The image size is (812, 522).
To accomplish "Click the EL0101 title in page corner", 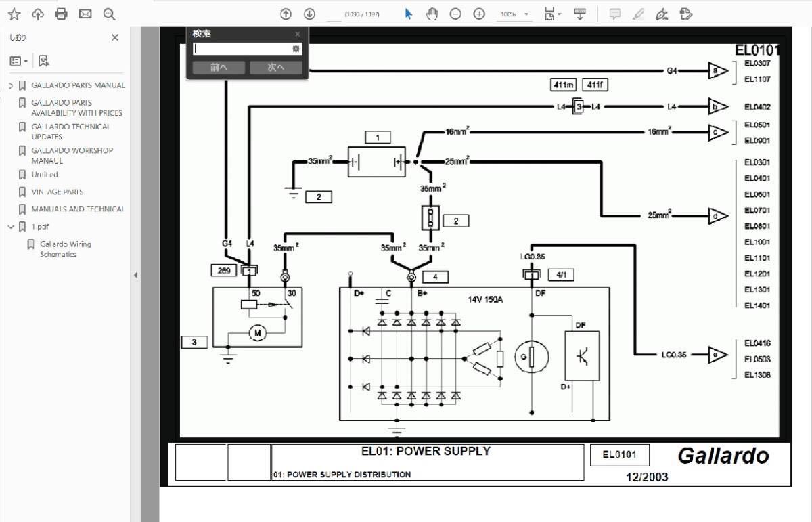I will tap(757, 50).
